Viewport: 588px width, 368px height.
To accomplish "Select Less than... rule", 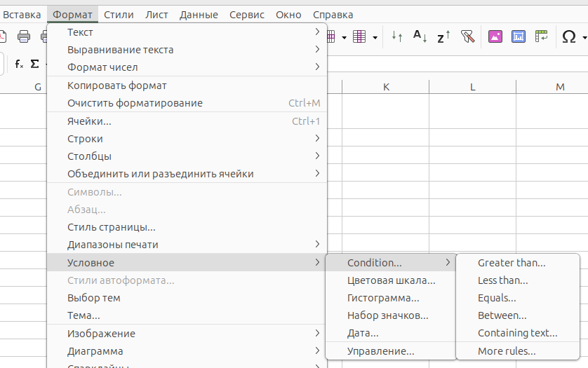I will (x=518, y=280).
